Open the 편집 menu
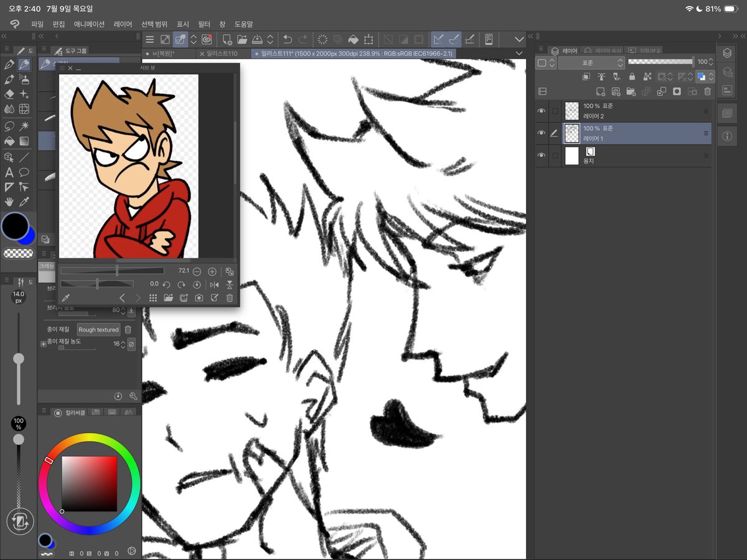 [x=59, y=24]
